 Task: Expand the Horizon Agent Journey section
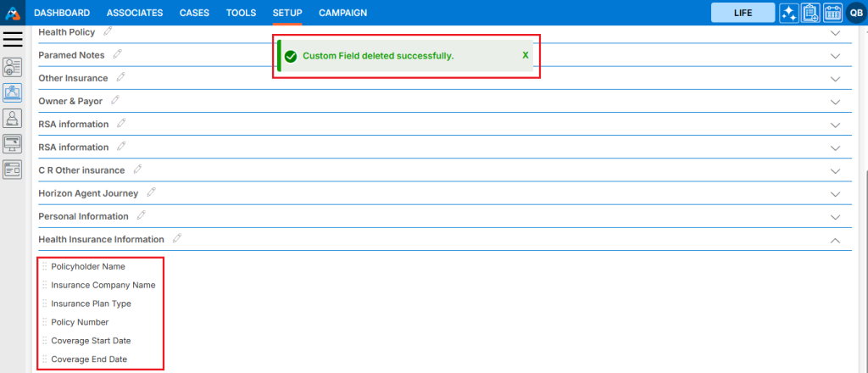(x=835, y=194)
